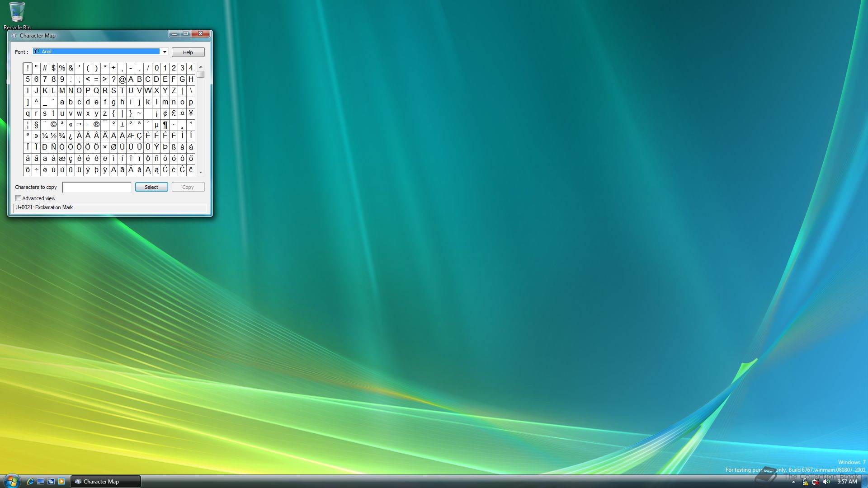This screenshot has height=488, width=868.
Task: Click scroll up arrow of character grid
Action: click(201, 67)
